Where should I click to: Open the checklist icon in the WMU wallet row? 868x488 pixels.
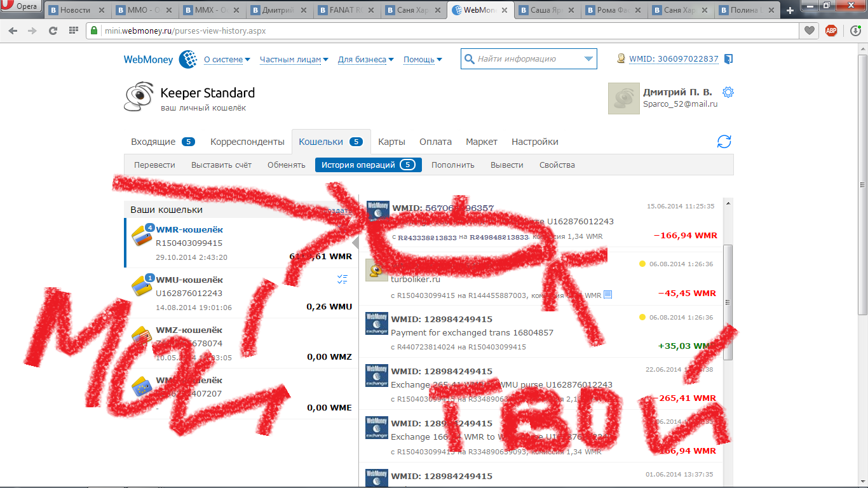[342, 279]
